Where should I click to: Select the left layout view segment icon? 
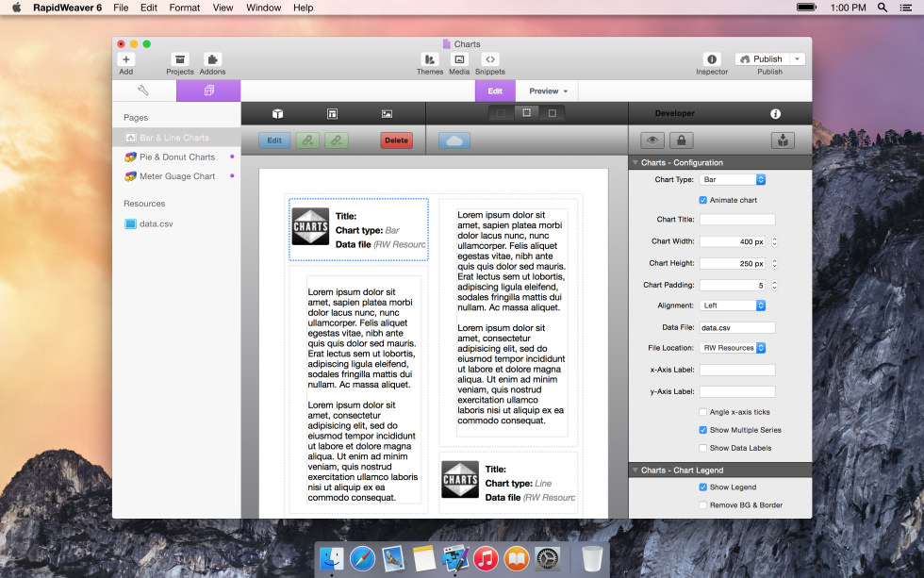pos(501,112)
